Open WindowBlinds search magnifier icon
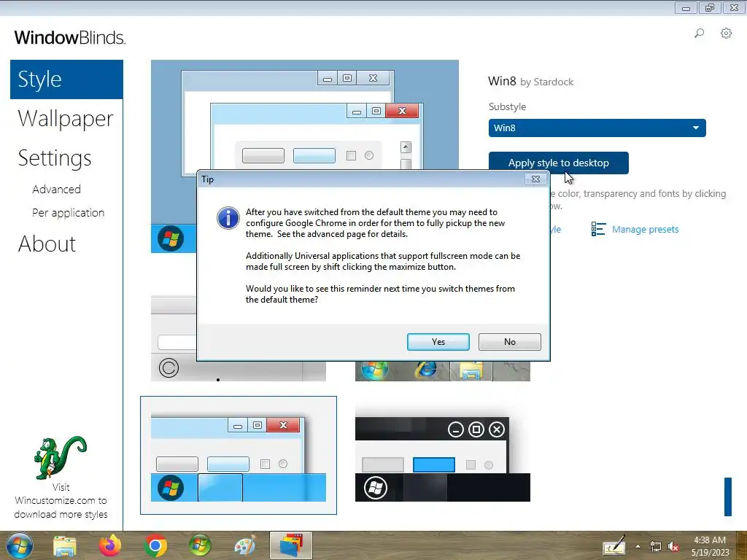747x560 pixels. point(699,34)
